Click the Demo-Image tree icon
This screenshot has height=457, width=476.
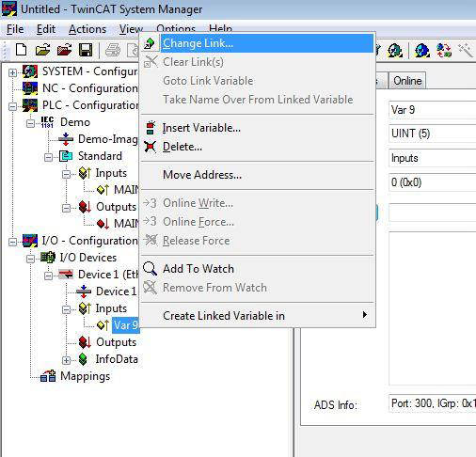[66, 139]
